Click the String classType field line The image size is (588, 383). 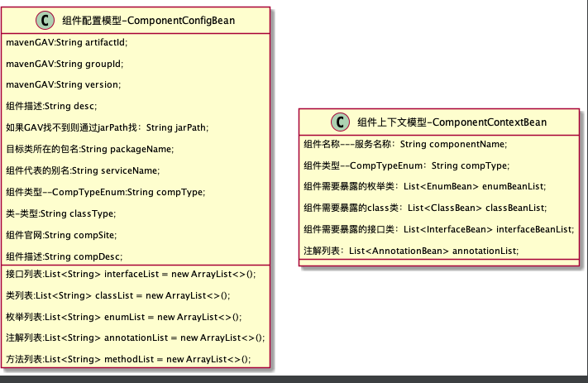click(61, 213)
